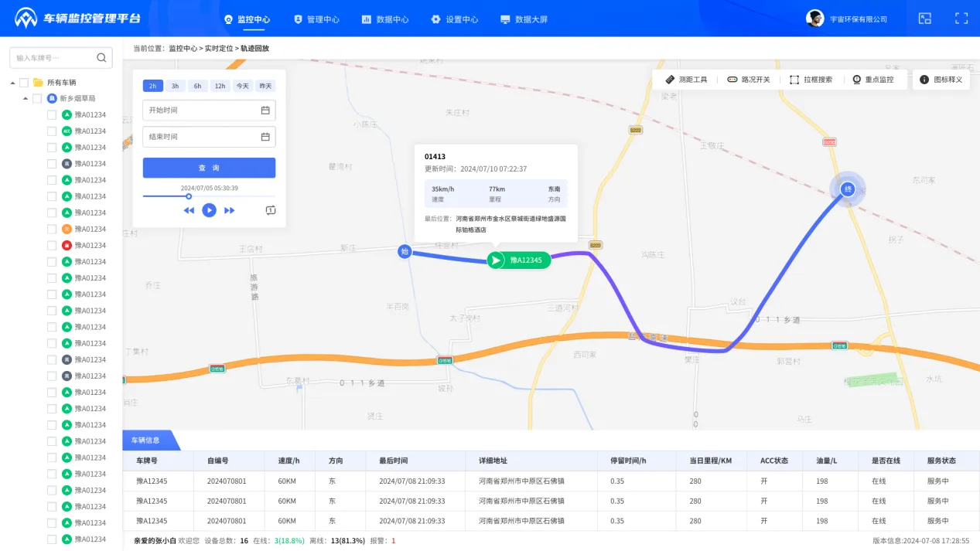This screenshot has height=551, width=980.
Task: Click the orange status vehicle icon in tree
Action: 67,229
